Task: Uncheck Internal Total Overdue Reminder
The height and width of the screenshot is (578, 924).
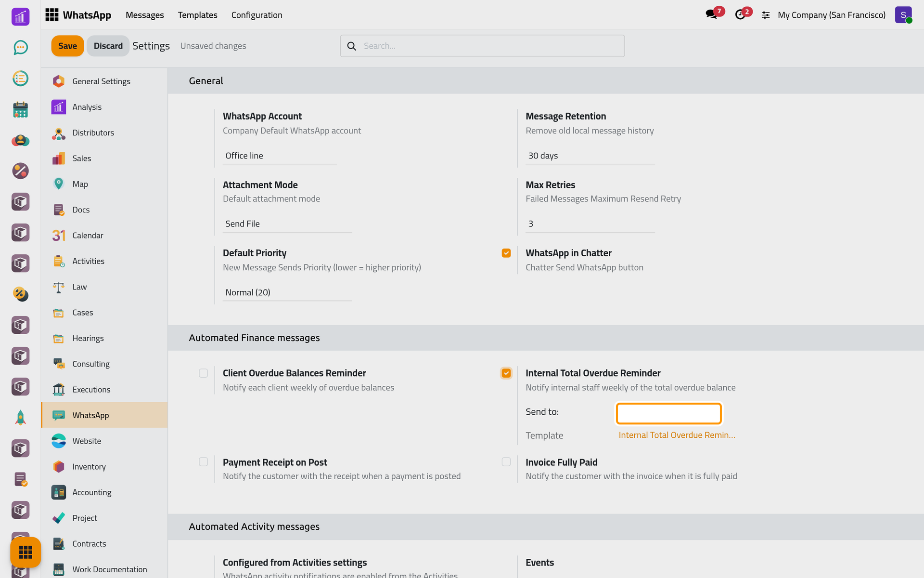Action: (506, 373)
